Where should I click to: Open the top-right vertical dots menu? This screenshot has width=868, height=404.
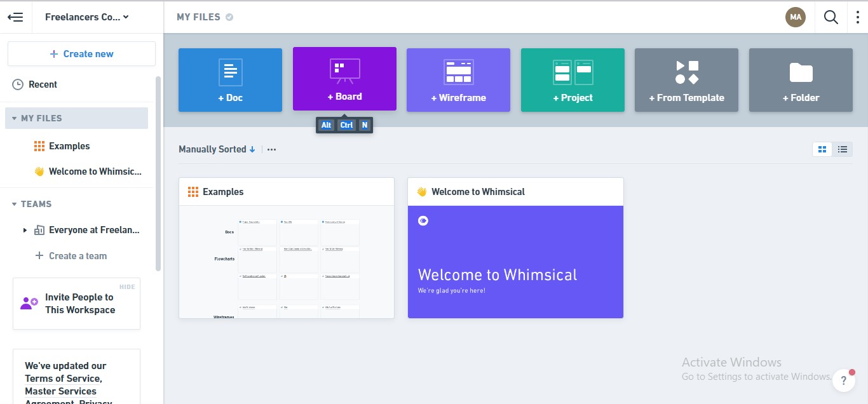[858, 17]
